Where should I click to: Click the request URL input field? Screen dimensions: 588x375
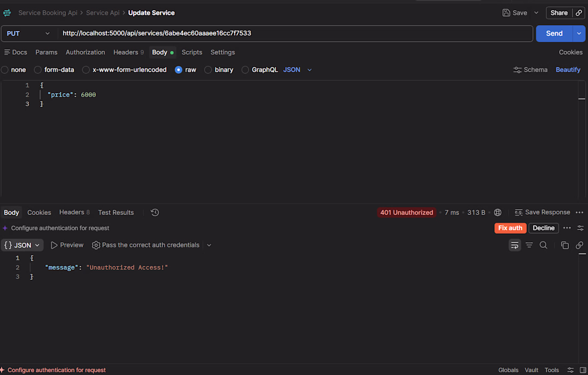[295, 33]
